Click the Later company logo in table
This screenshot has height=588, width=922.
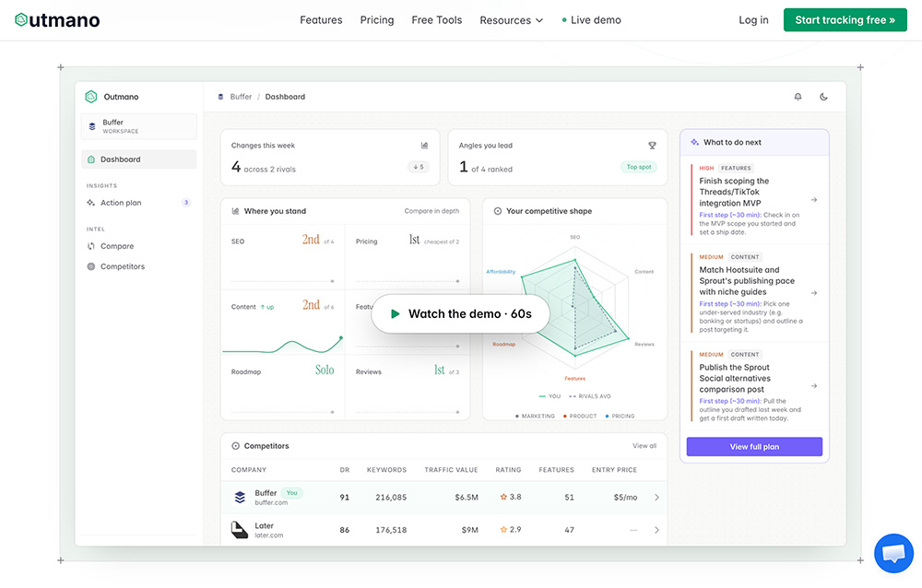239,530
